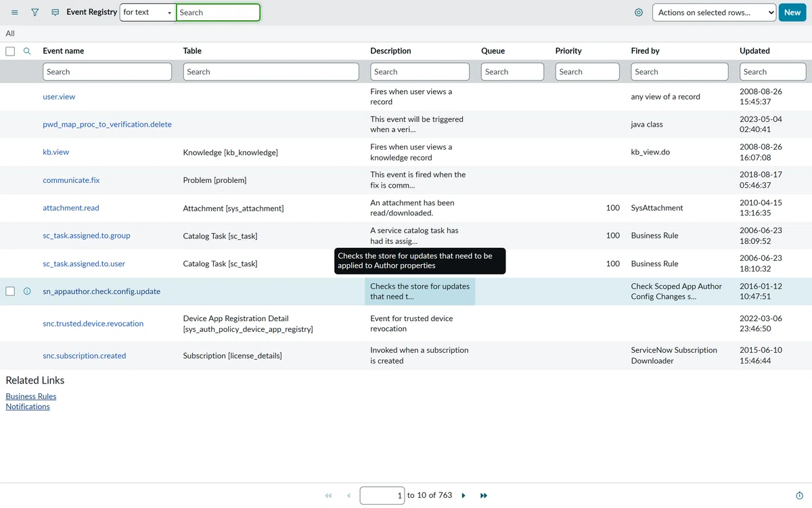Click the New button
Viewport: 812px width, 508px height.
792,12
